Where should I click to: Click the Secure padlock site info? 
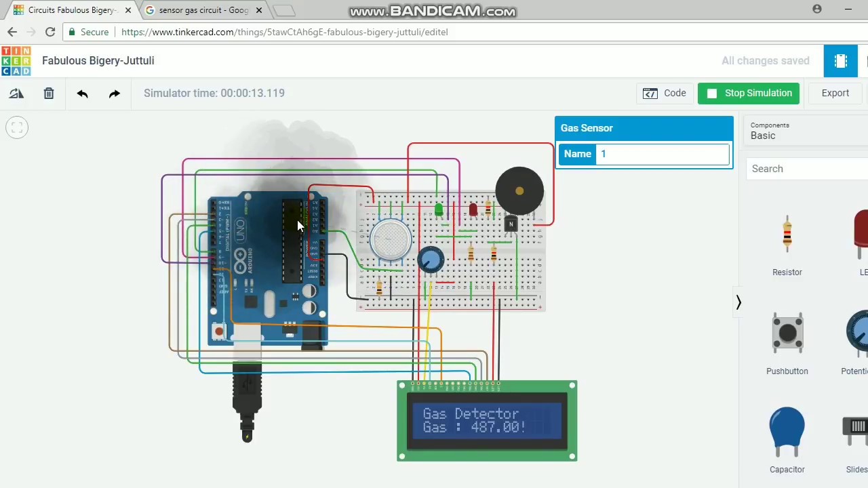coord(89,32)
